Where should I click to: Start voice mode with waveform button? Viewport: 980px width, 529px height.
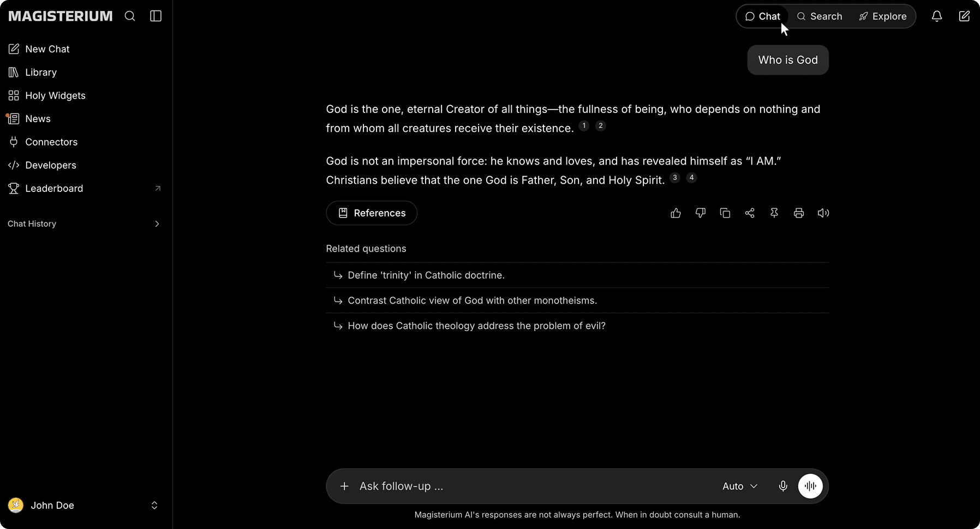(810, 486)
